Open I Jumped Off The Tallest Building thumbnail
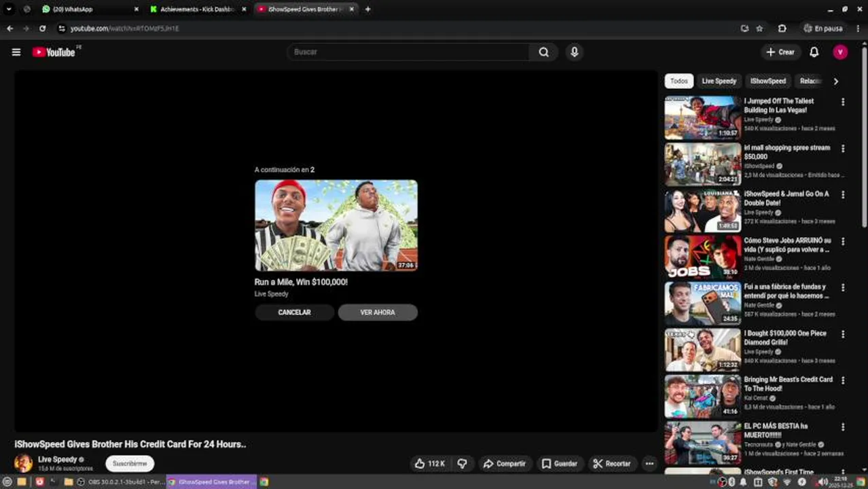This screenshot has width=868, height=489. click(x=703, y=117)
